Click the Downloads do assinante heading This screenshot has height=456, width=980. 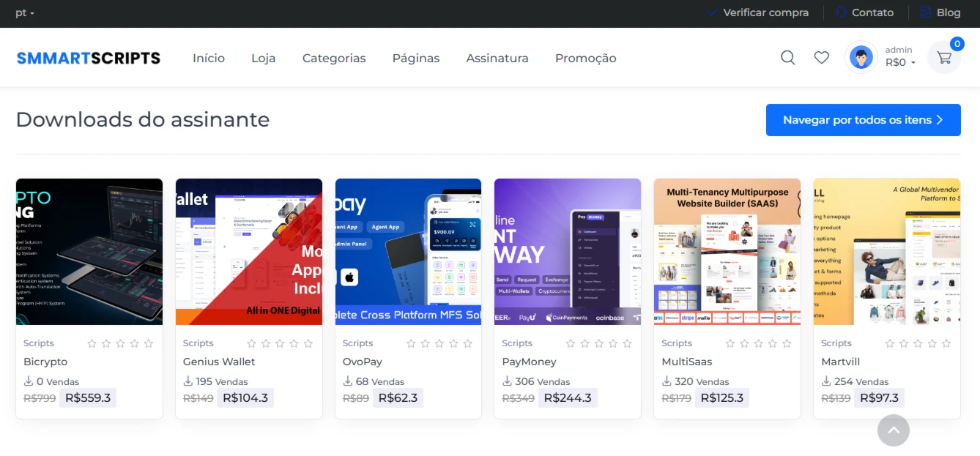pyautogui.click(x=143, y=119)
